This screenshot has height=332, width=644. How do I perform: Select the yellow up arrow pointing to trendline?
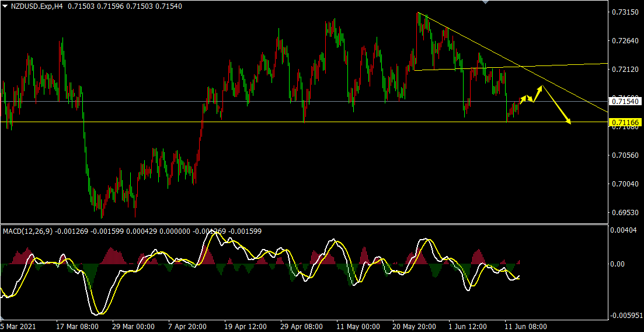(538, 94)
